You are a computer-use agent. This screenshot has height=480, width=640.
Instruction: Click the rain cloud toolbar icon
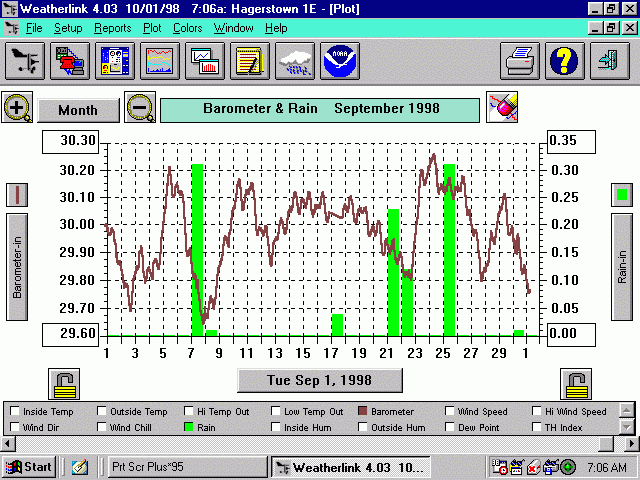(x=295, y=61)
